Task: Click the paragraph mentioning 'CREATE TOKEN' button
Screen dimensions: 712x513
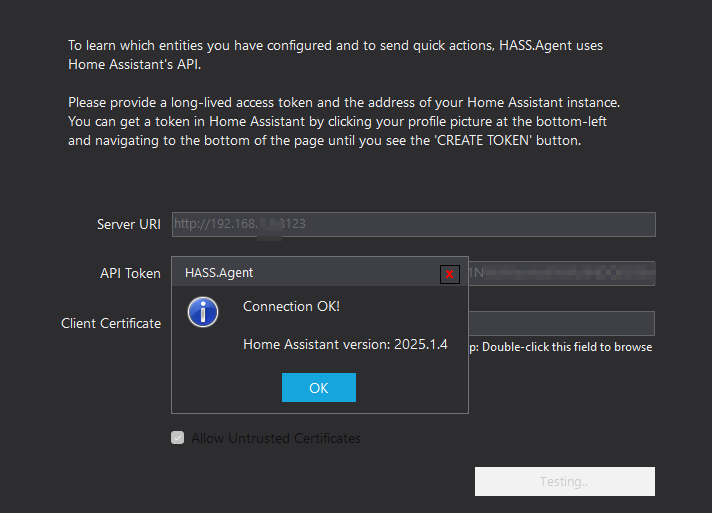Action: pos(344,121)
